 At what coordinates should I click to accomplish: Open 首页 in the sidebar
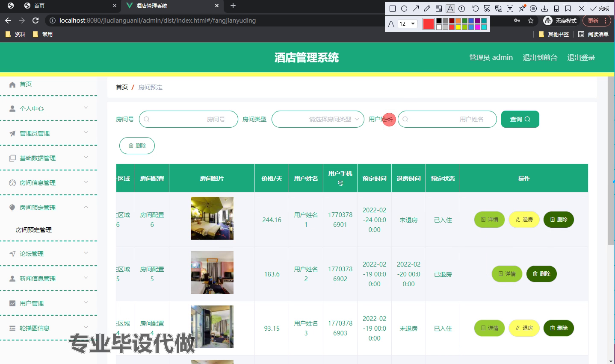click(48, 84)
